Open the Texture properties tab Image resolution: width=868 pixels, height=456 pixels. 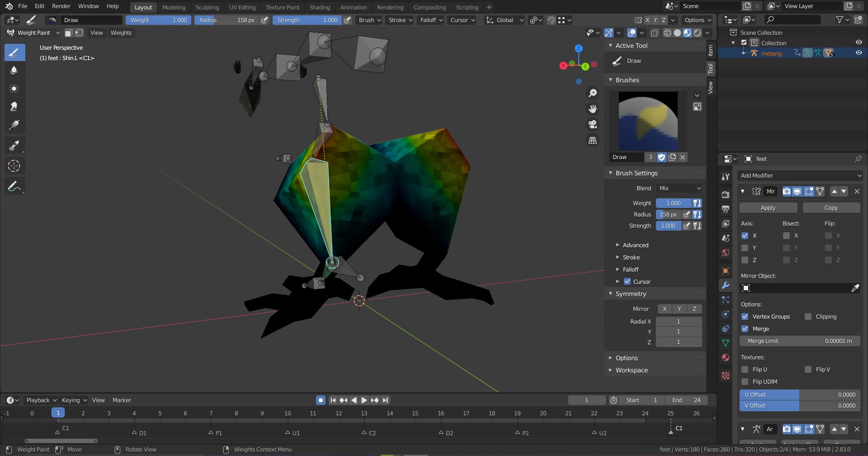click(726, 376)
